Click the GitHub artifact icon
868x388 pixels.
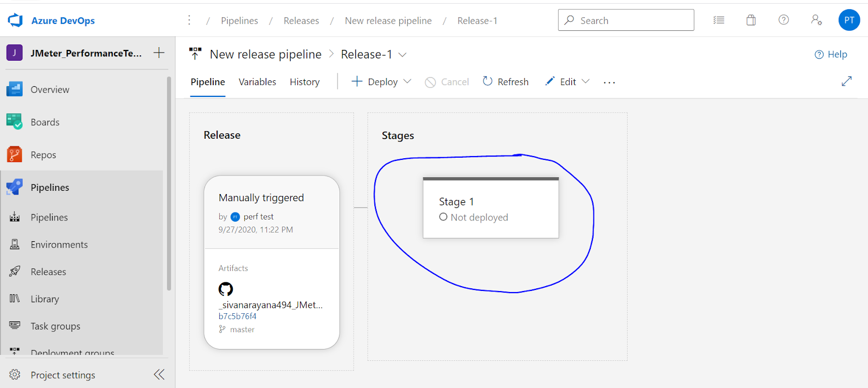click(226, 289)
